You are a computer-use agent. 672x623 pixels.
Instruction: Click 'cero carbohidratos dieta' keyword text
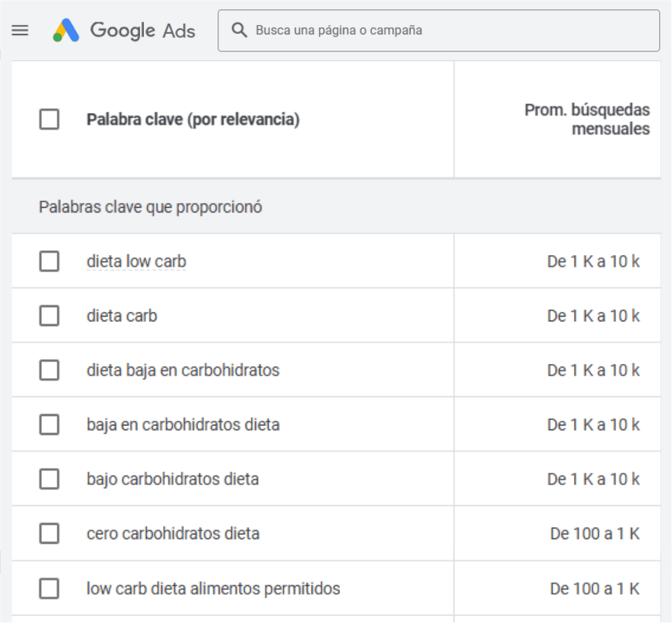point(172,534)
